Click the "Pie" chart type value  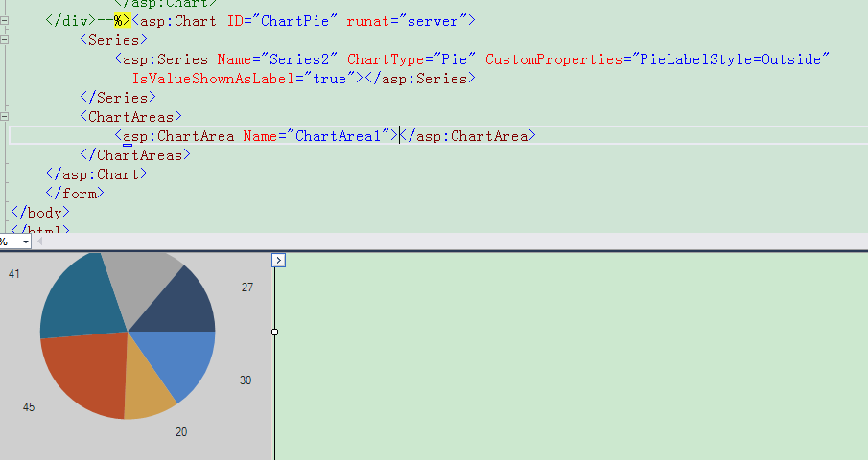(455, 59)
